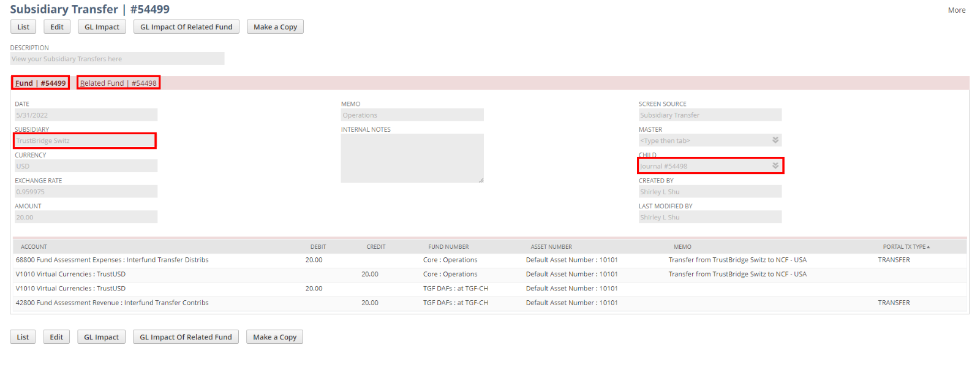Open the Related Fund | #54498 tab
The image size is (980, 372).
[118, 83]
